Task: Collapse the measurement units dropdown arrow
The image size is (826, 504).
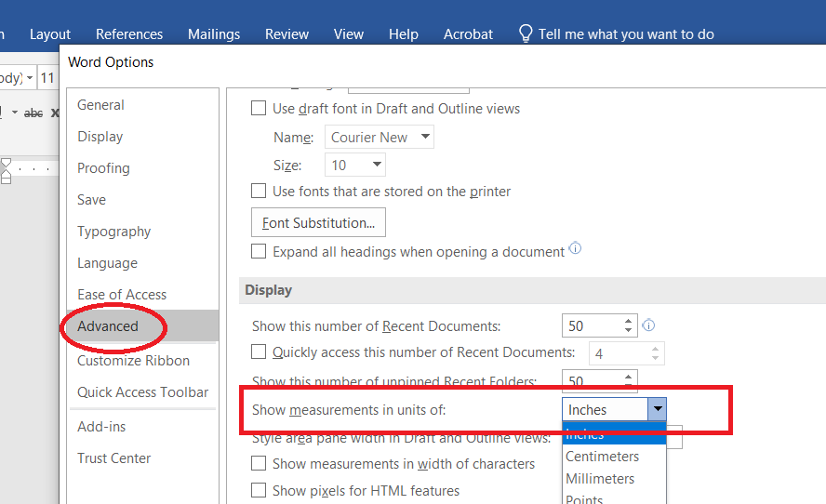Action: [x=657, y=409]
